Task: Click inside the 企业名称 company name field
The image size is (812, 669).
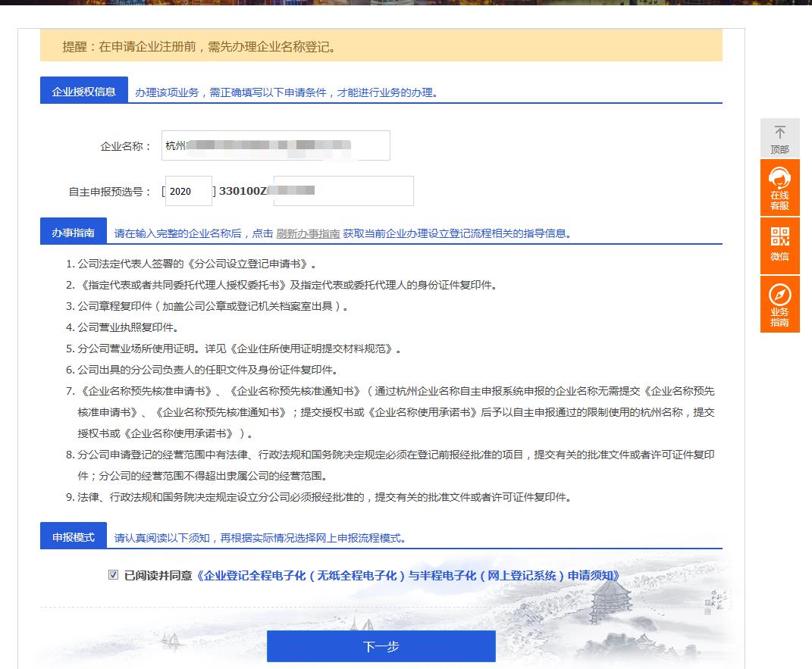Action: click(x=275, y=145)
